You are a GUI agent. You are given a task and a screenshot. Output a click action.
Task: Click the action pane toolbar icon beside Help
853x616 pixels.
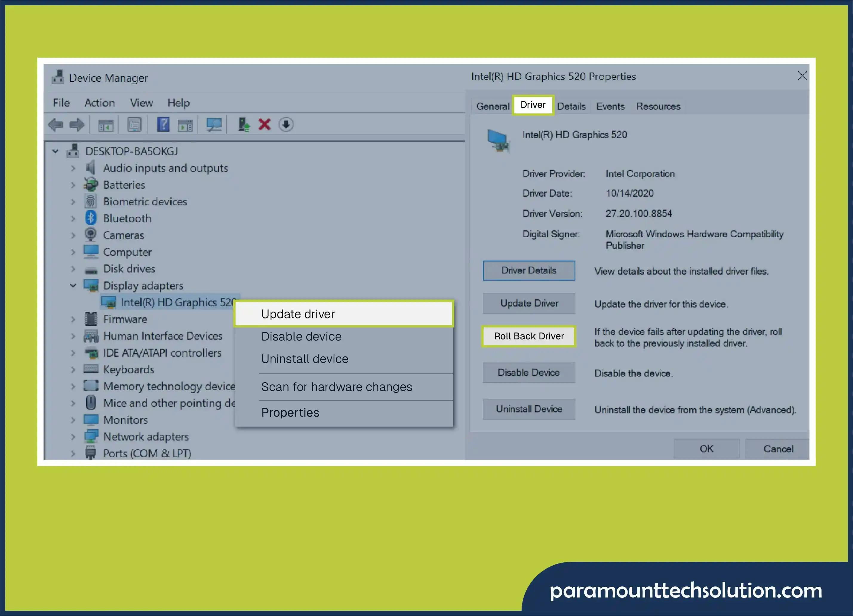[185, 125]
